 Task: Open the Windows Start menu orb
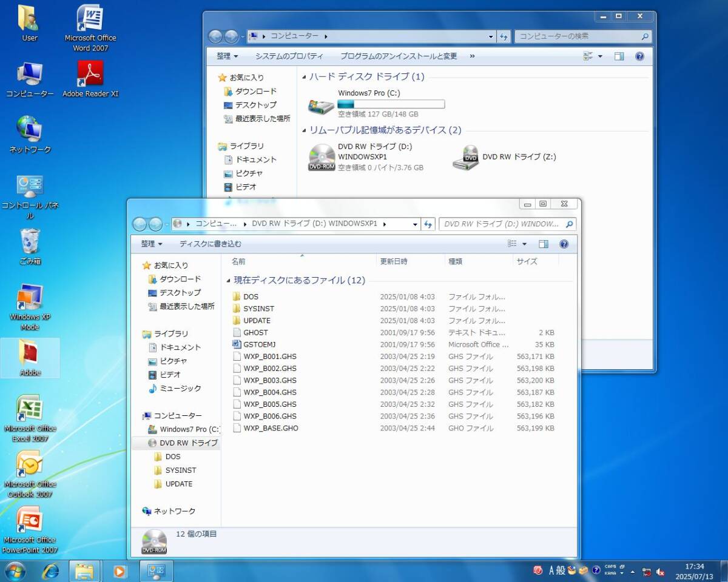tap(15, 570)
